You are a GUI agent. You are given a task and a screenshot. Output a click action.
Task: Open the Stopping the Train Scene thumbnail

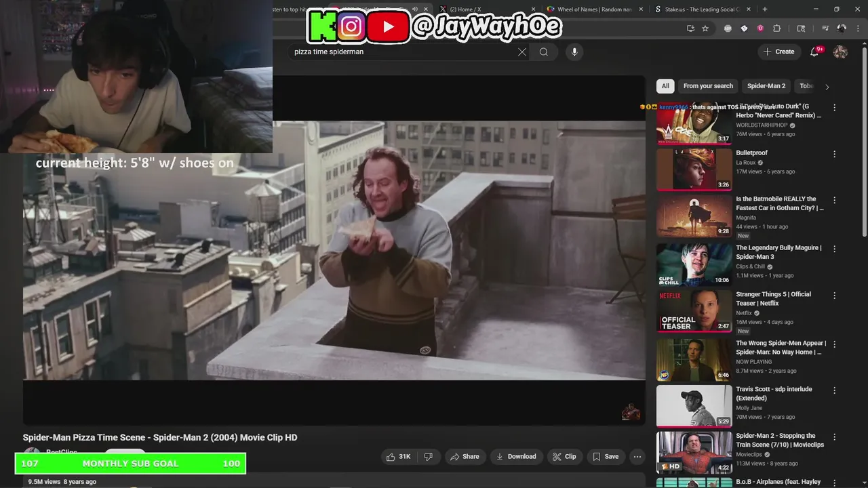coord(694,453)
